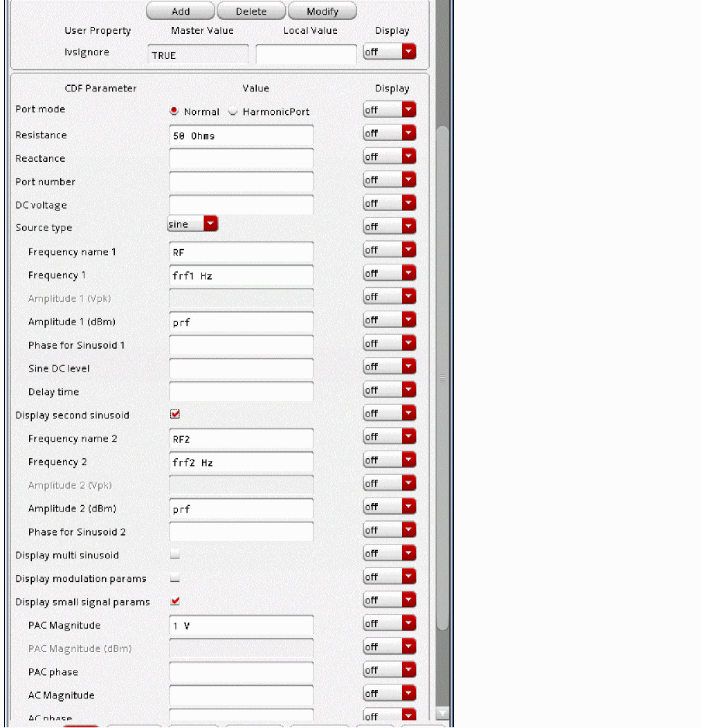Open Frequency name 2 display dropdown
The image size is (701, 728).
(390, 437)
